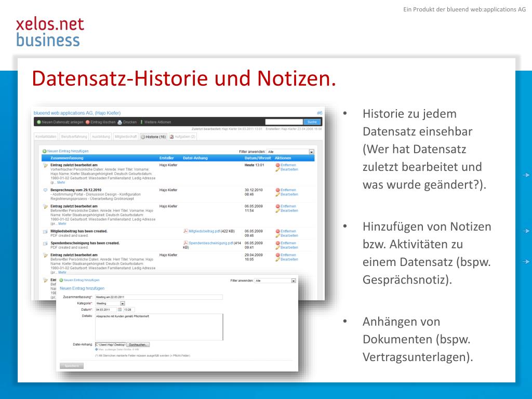The height and width of the screenshot is (399, 532).
Task: Click Bearbeiten pencil for Mitgliedsbeitrag row
Action: point(277,236)
